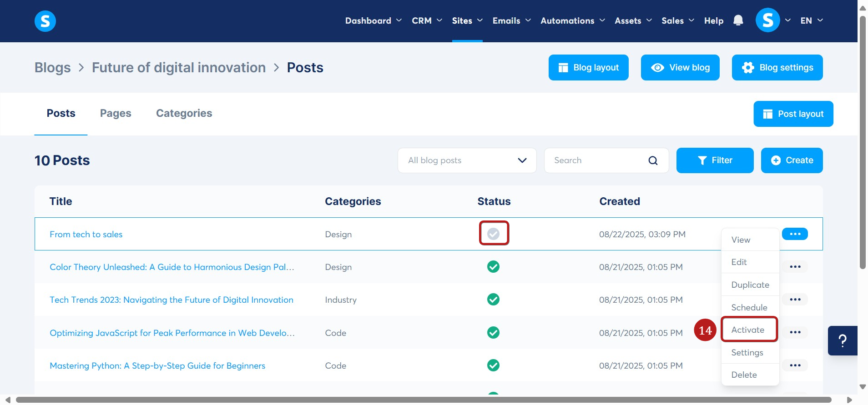The image size is (868, 405).
Task: Click the Status column header
Action: pos(494,201)
